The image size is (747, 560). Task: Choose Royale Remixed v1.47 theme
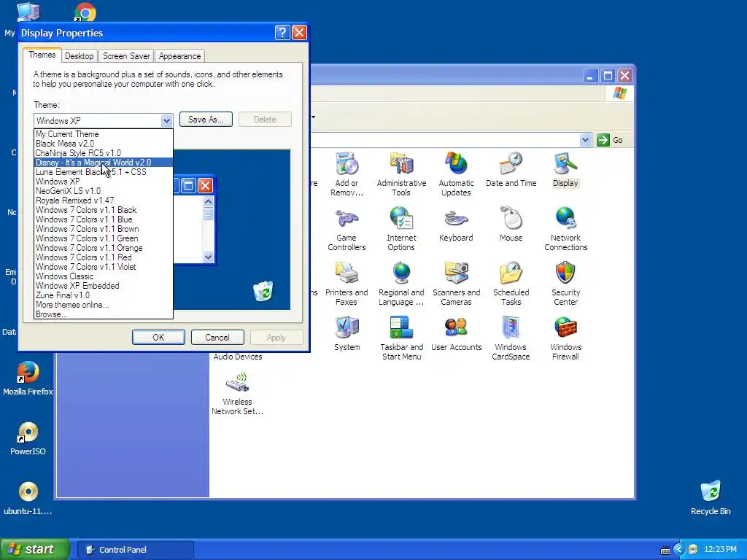coord(104,201)
